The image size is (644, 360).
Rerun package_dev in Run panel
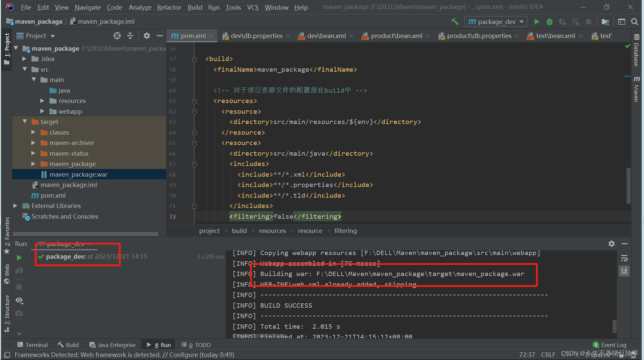pos(19,258)
